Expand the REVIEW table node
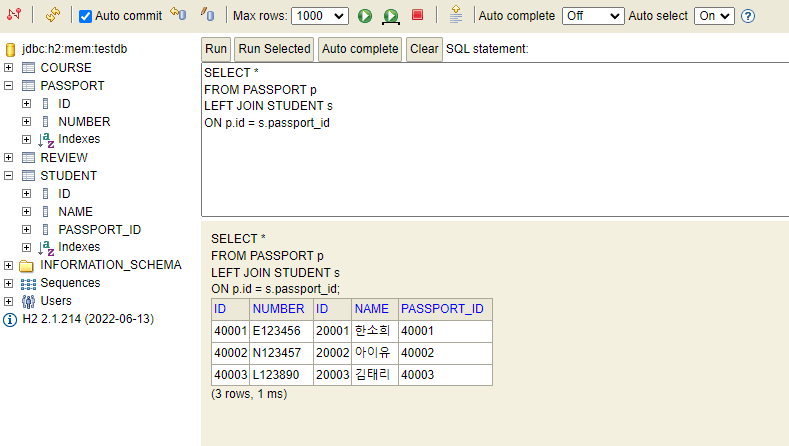Viewport: 789px width, 446px height. [x=9, y=158]
